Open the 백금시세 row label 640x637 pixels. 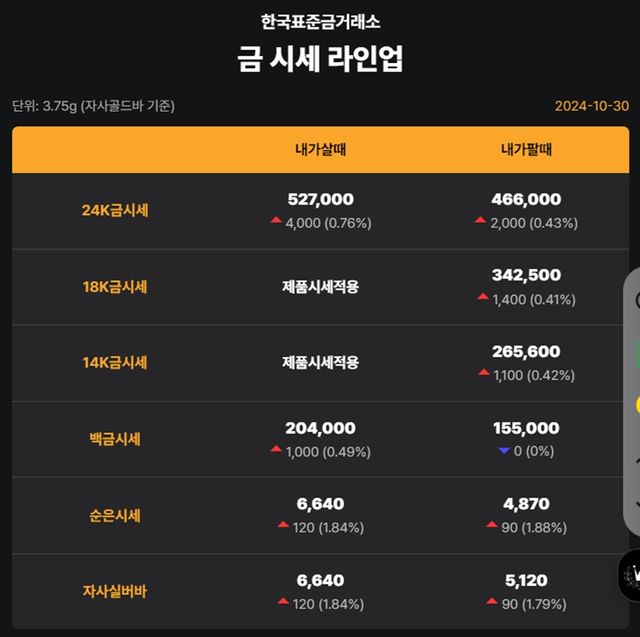[x=114, y=439]
